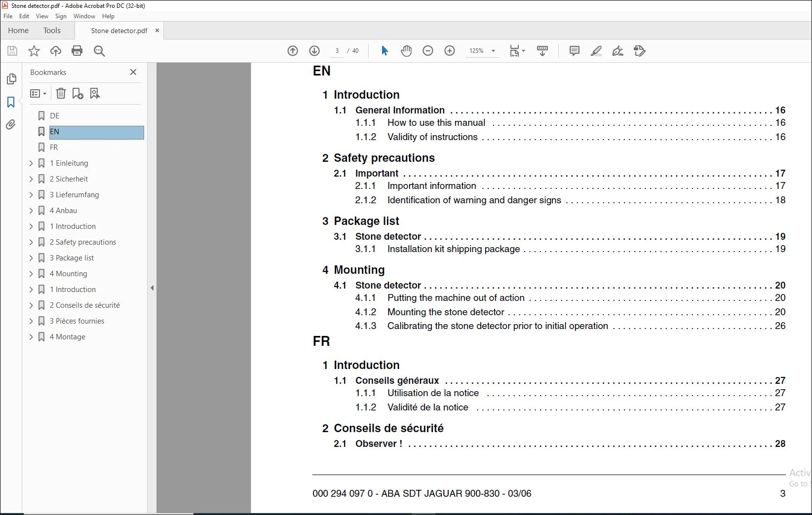Open the View menu
Image resolution: width=812 pixels, height=515 pixels.
coord(42,16)
